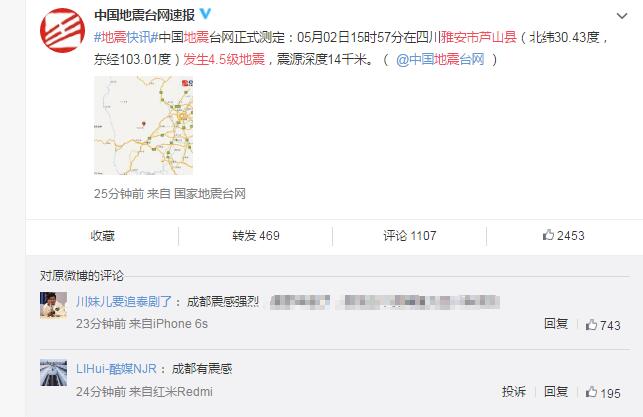Viewport: 643px width, 417px height.
Task: Open avatar of LIHui-酷媒NJR
Action: pyautogui.click(x=53, y=373)
